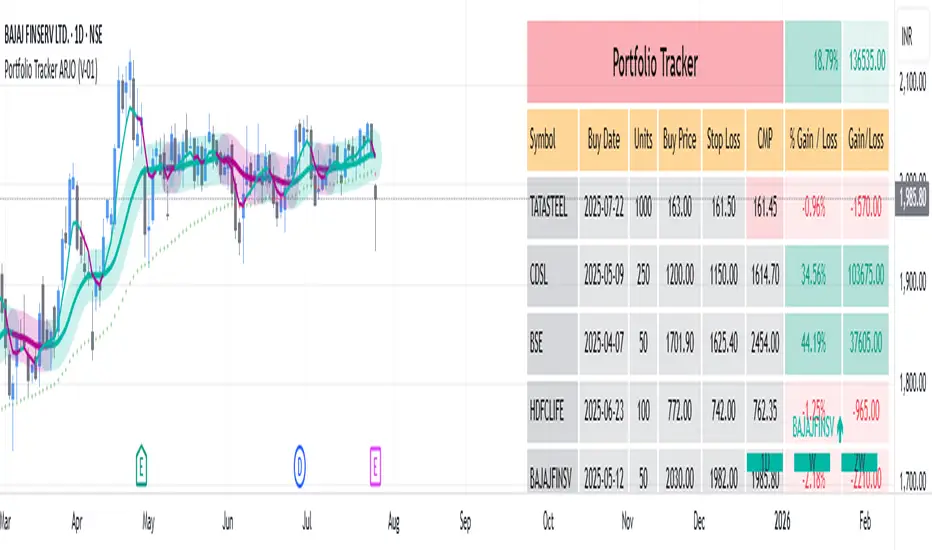Click the current price label on the price axis
Screen dimensions: 932x550
(x=912, y=198)
